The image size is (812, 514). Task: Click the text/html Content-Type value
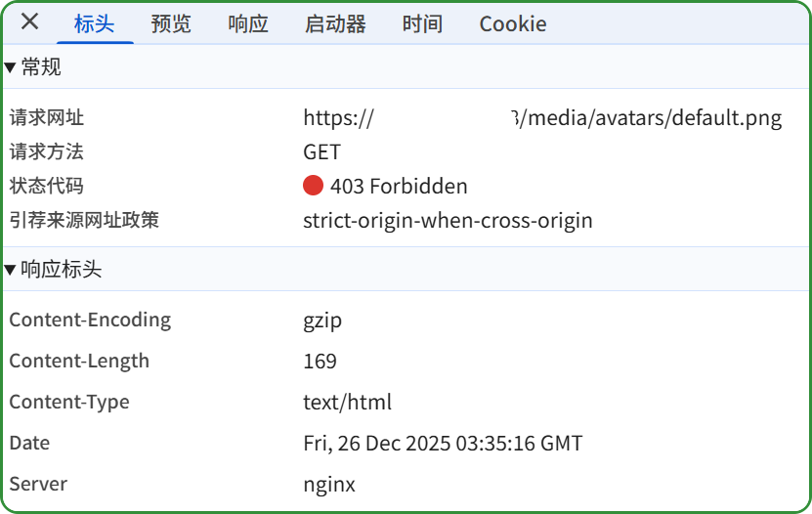[x=347, y=403]
